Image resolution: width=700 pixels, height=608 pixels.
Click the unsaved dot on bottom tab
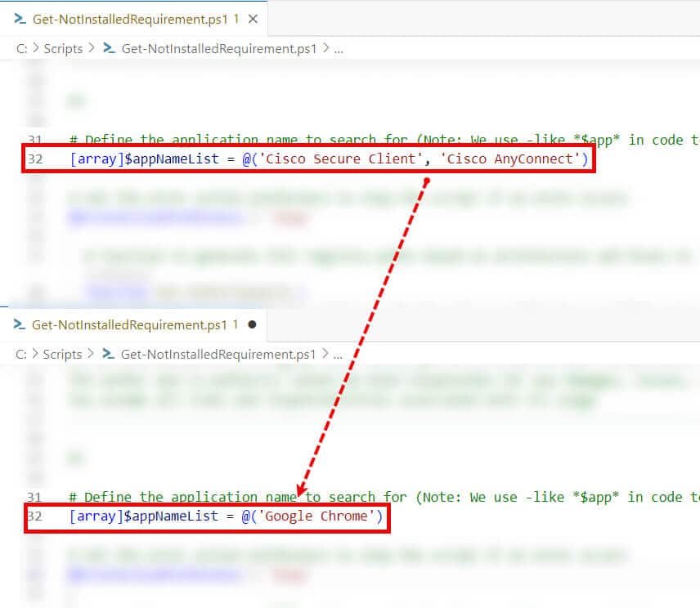pos(252,324)
